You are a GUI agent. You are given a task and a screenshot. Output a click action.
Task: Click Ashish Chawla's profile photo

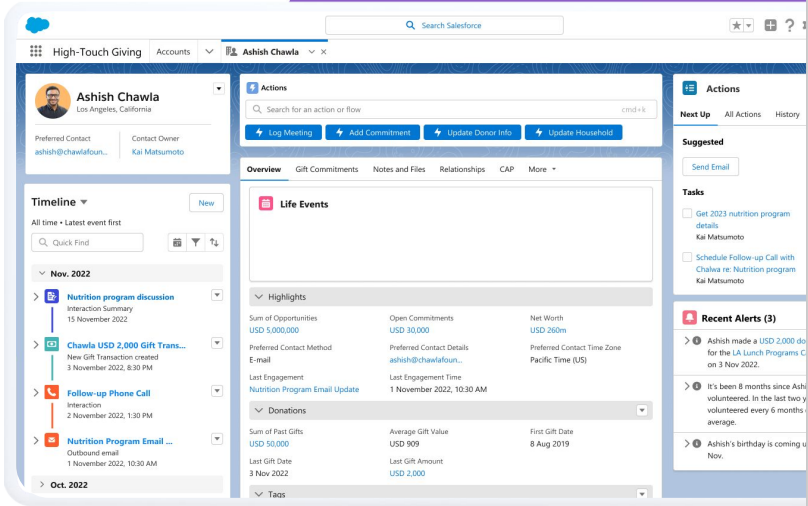coord(53,101)
